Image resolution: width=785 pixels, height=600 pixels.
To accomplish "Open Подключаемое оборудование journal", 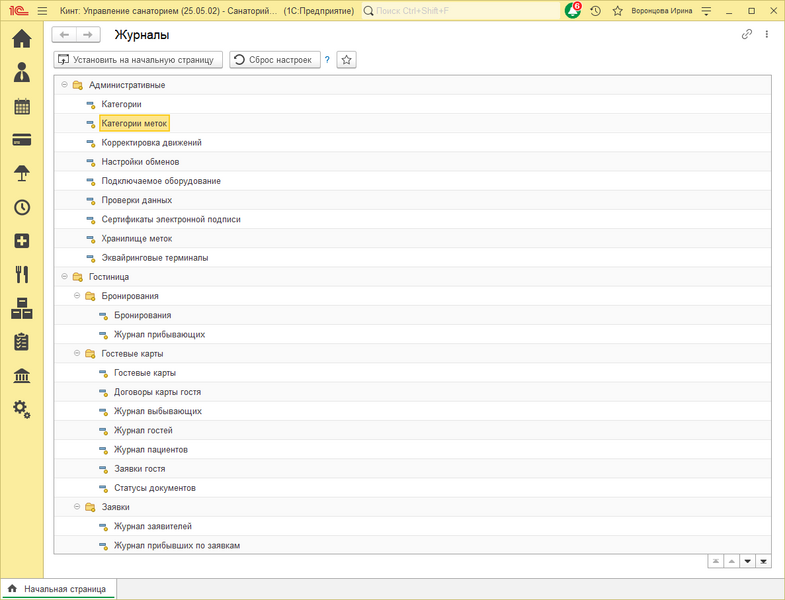I will (x=161, y=181).
